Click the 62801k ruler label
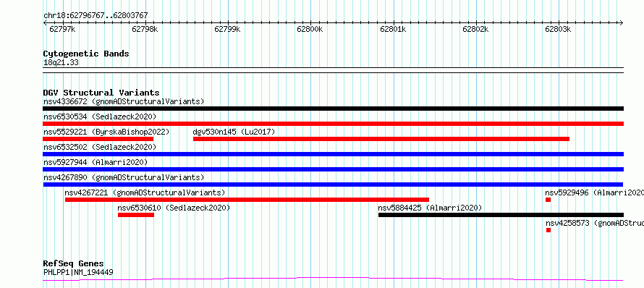644x288 pixels. [393, 30]
